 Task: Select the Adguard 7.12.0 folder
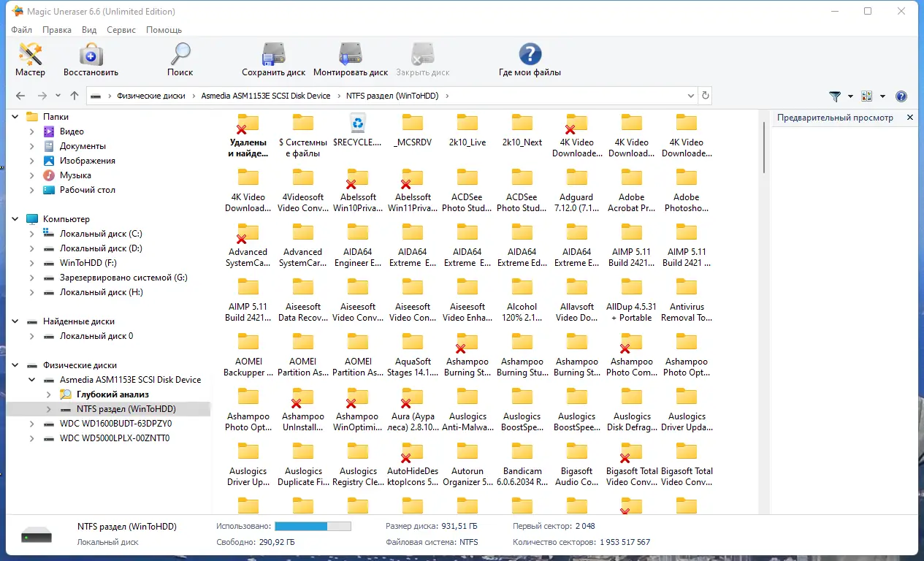pyautogui.click(x=577, y=190)
